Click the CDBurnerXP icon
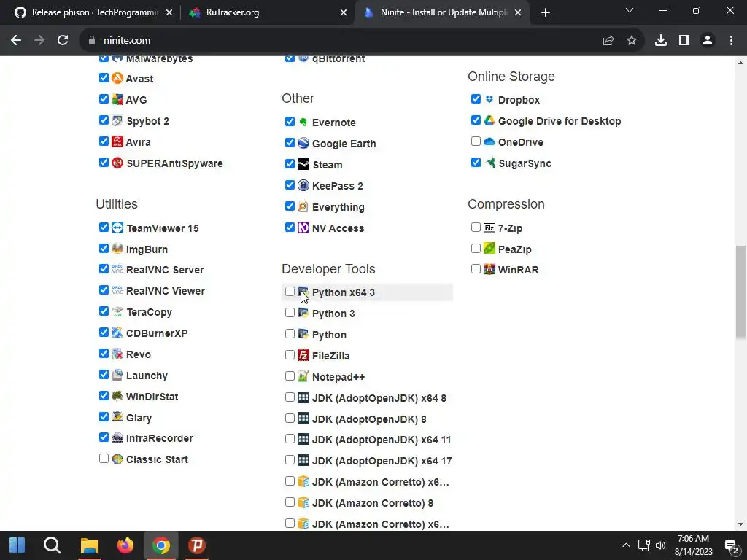Image resolution: width=747 pixels, height=560 pixels. pyautogui.click(x=117, y=332)
